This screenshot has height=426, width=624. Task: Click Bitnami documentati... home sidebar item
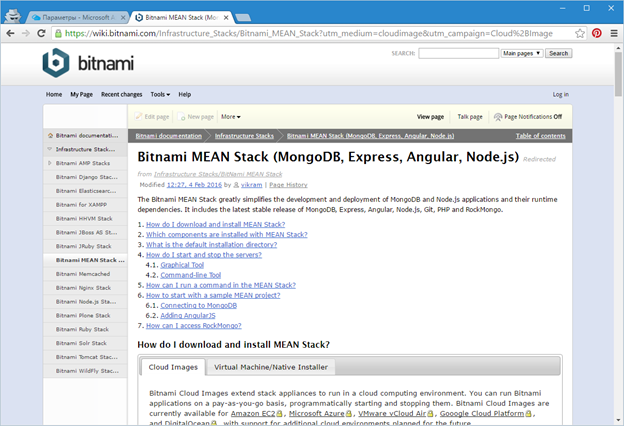pyautogui.click(x=85, y=135)
